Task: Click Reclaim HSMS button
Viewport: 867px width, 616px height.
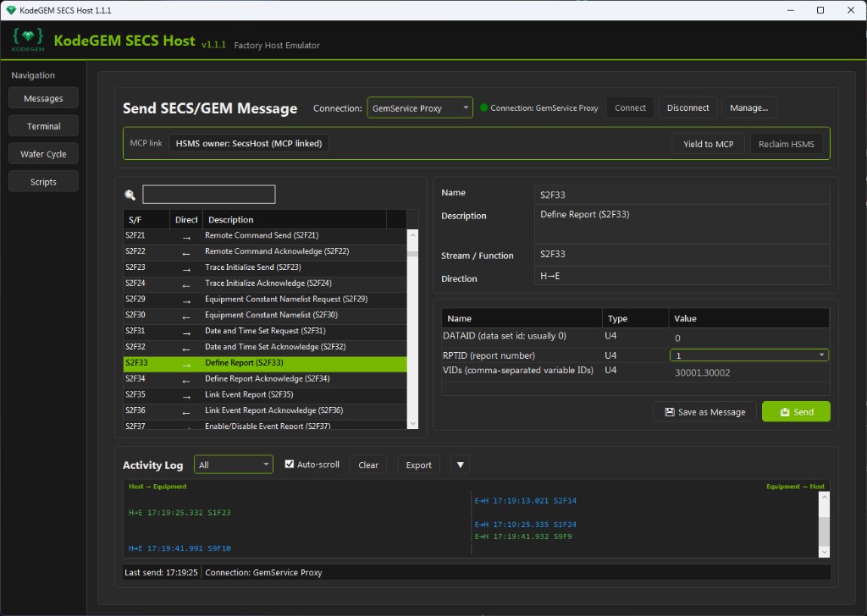Action: point(786,144)
